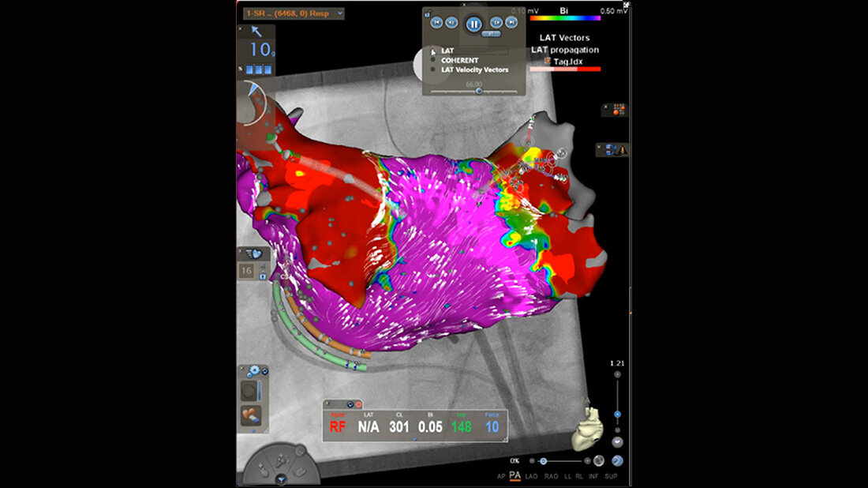Click the gear settings icon above the eraser
The width and height of the screenshot is (868, 488).
254,368
